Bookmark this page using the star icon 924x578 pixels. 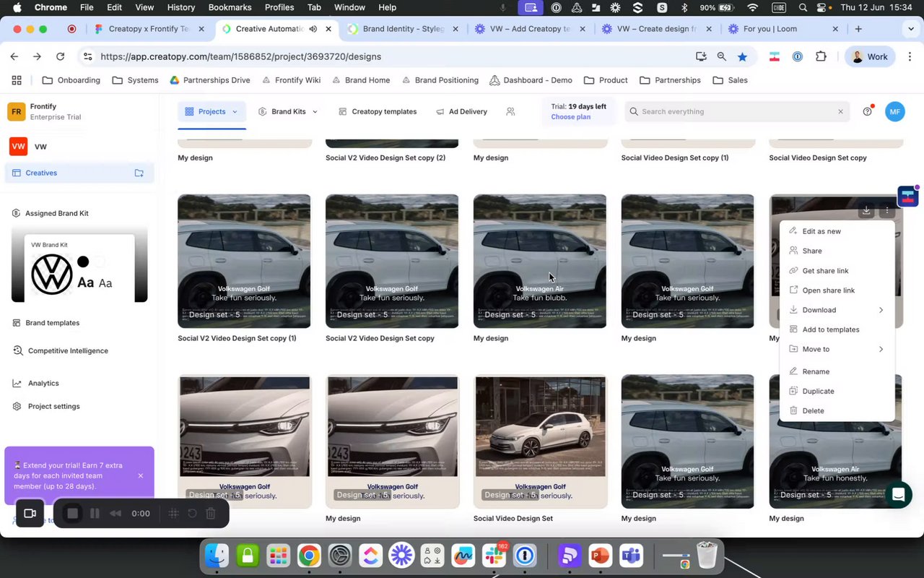742,56
